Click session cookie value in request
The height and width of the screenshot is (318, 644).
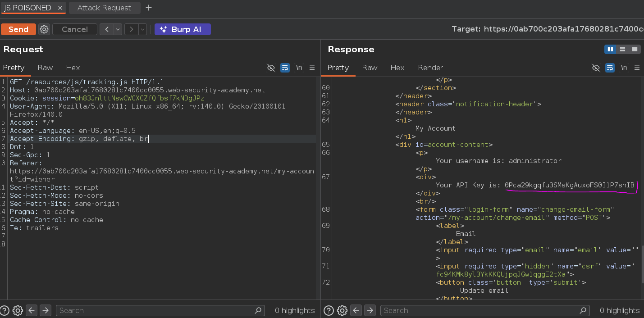pos(139,98)
